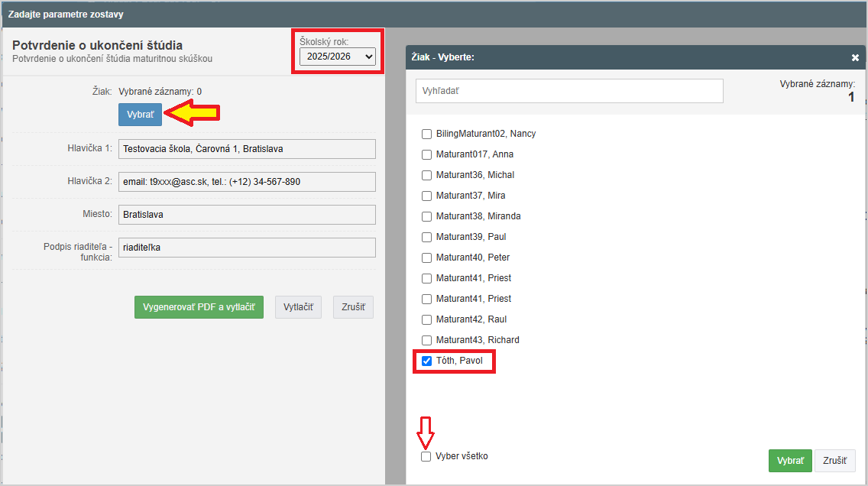Select student Maturant36, Michal
868x486 pixels.
click(427, 175)
